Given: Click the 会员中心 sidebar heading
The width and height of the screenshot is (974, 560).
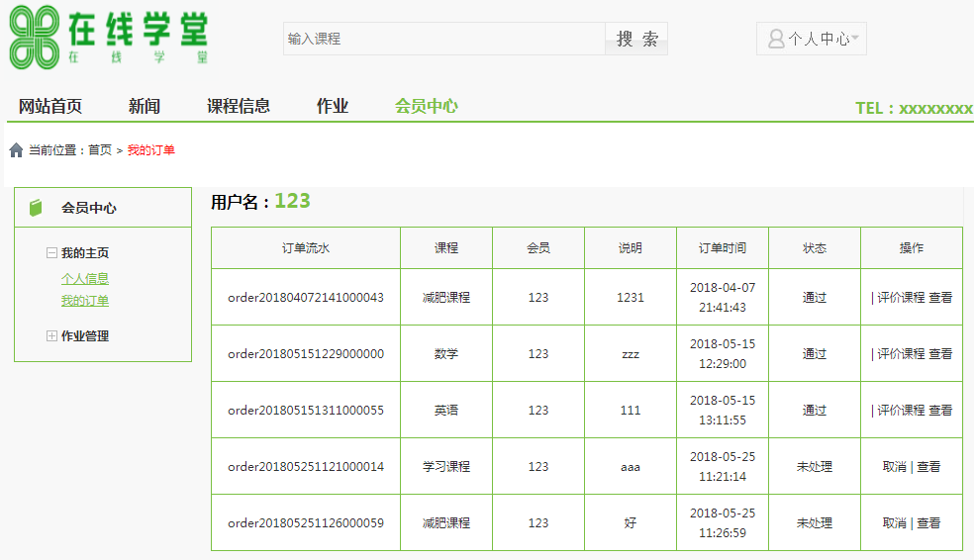Looking at the screenshot, I should pos(89,208).
